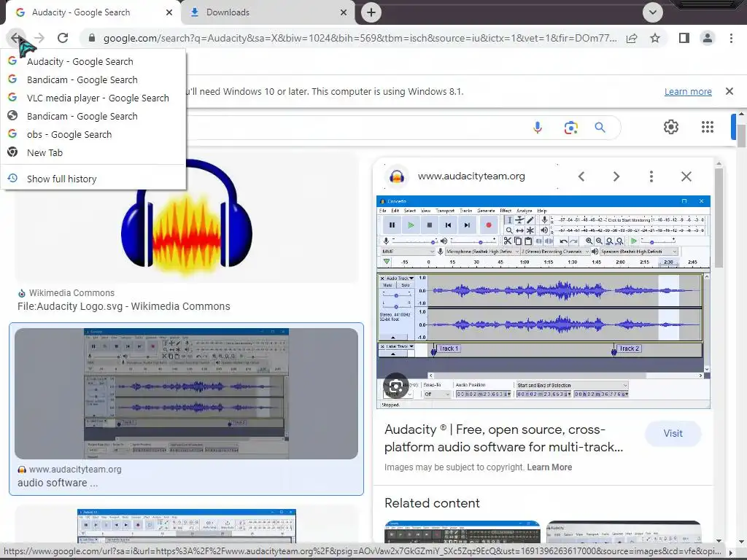Open the Chrome profile avatar
747x560 pixels.
(x=708, y=38)
